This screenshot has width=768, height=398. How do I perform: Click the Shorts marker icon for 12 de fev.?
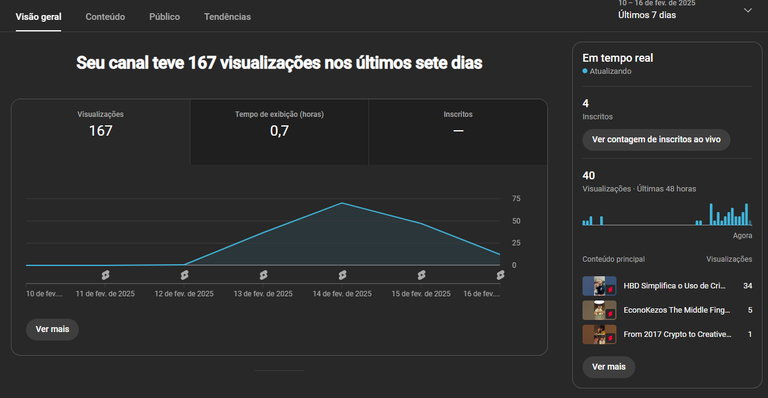[184, 275]
